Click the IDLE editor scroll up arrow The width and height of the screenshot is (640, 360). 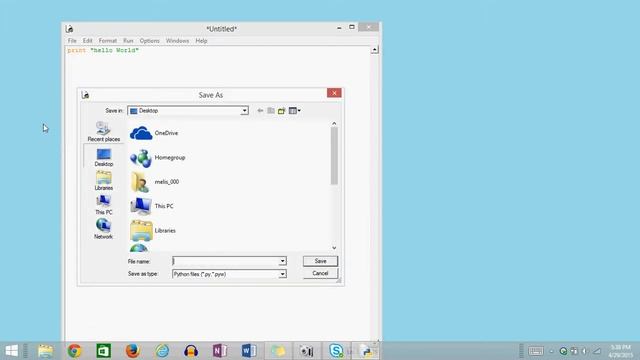[x=375, y=50]
